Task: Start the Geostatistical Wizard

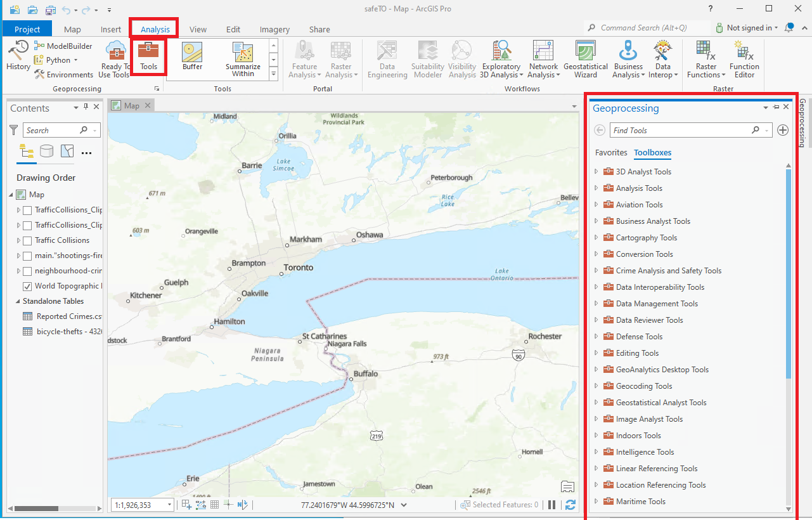Action: coord(586,59)
